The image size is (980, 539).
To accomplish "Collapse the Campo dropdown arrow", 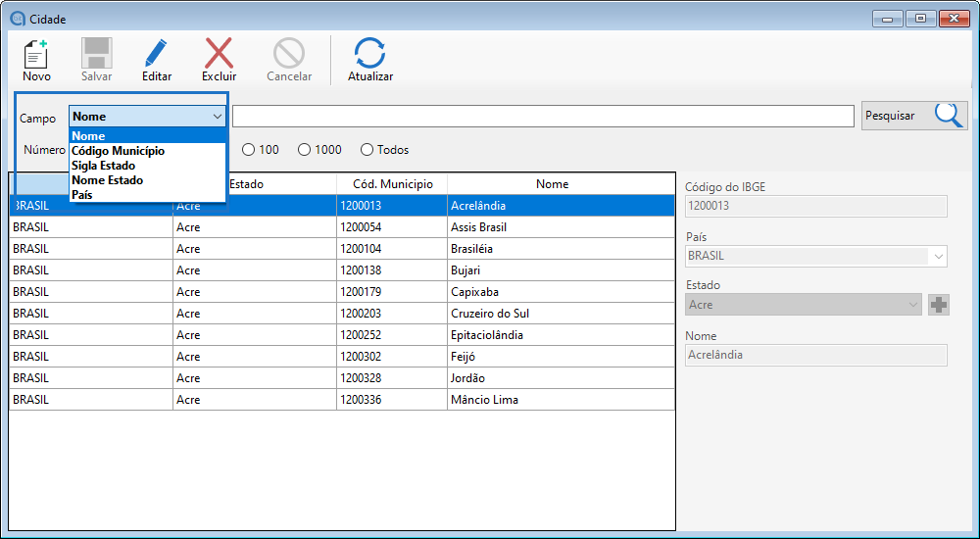I will (x=217, y=117).
